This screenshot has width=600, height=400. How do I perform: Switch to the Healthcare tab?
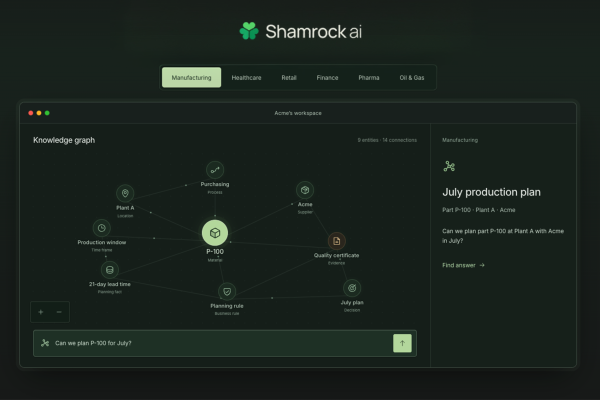click(246, 78)
